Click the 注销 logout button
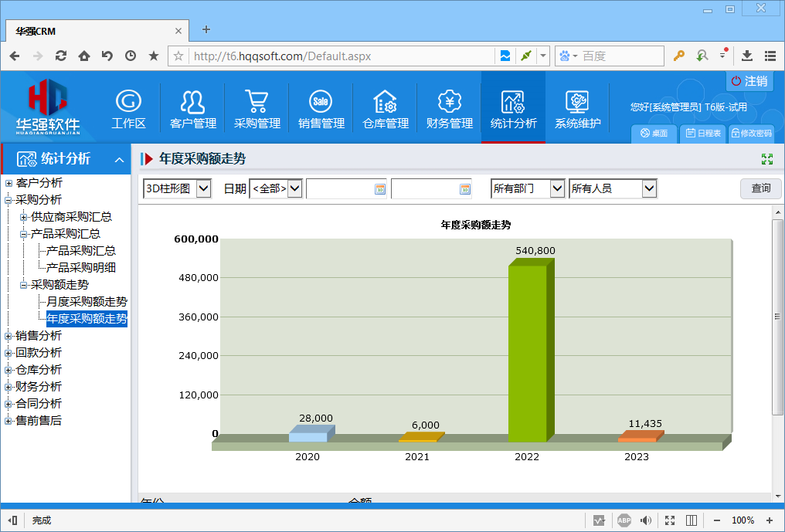Viewport: 785px width, 532px height. (749, 81)
